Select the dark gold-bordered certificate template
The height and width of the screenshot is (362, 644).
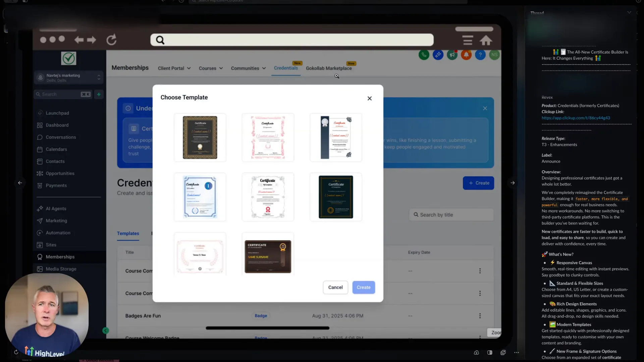(x=200, y=137)
